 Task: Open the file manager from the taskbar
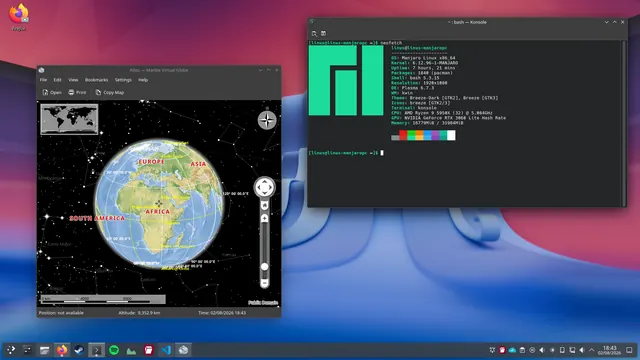(x=44, y=350)
